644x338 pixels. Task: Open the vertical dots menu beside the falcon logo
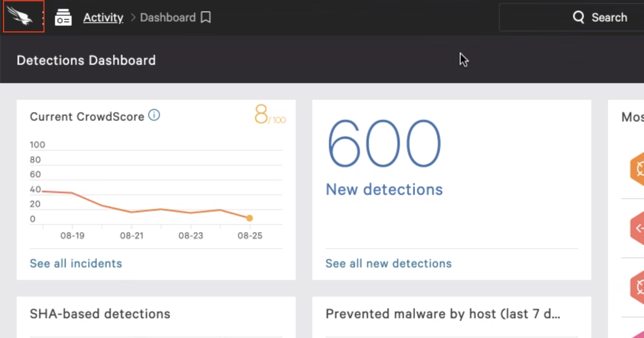tap(43, 17)
